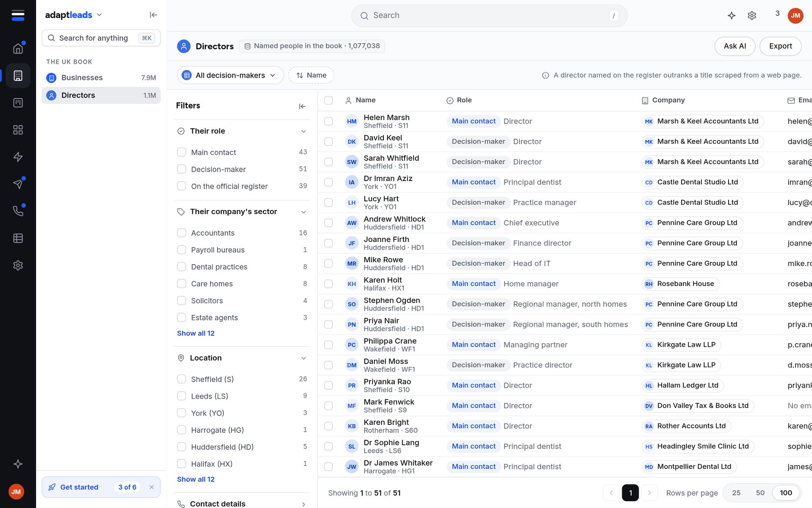Open Businesses in The UK Book

(x=101, y=78)
